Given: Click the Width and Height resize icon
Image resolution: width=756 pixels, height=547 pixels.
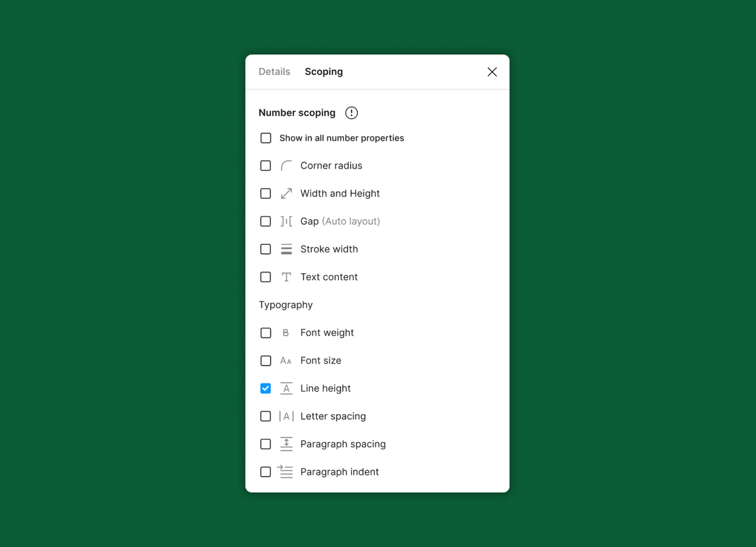Looking at the screenshot, I should tap(286, 193).
